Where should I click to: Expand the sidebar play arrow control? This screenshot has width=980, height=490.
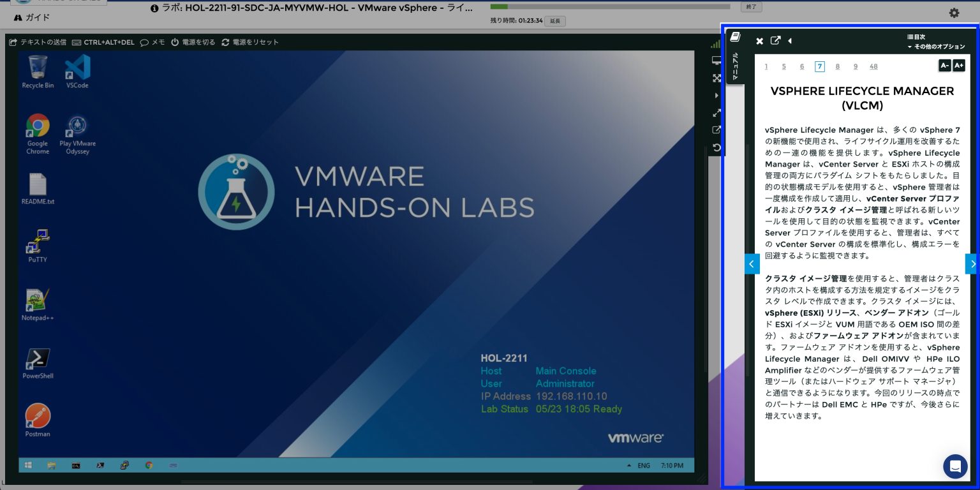coord(716,95)
